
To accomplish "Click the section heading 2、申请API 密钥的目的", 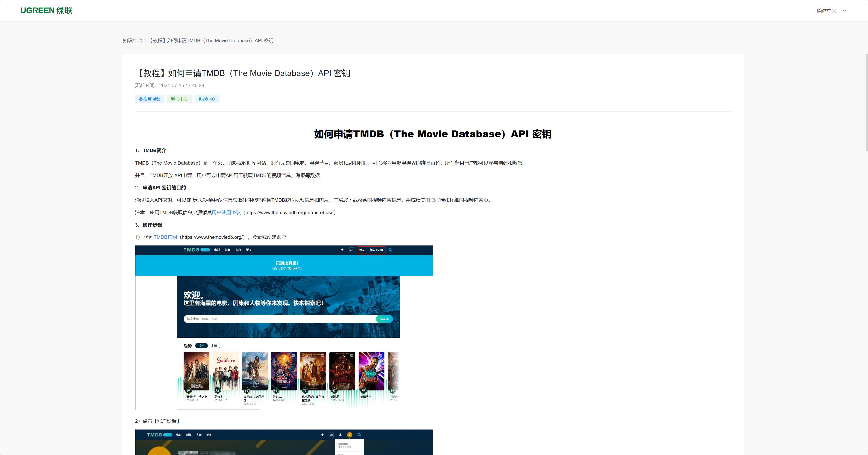I will 160,187.
